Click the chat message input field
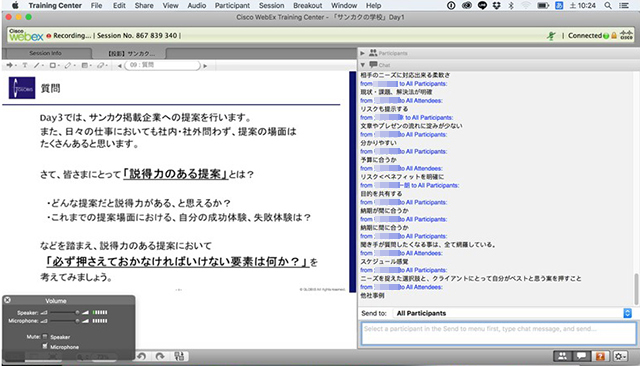640x366 pixels. pos(498,333)
